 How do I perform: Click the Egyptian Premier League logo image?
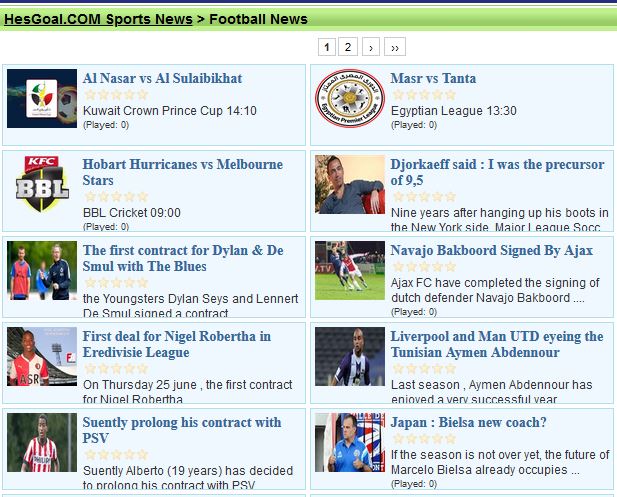pyautogui.click(x=350, y=98)
